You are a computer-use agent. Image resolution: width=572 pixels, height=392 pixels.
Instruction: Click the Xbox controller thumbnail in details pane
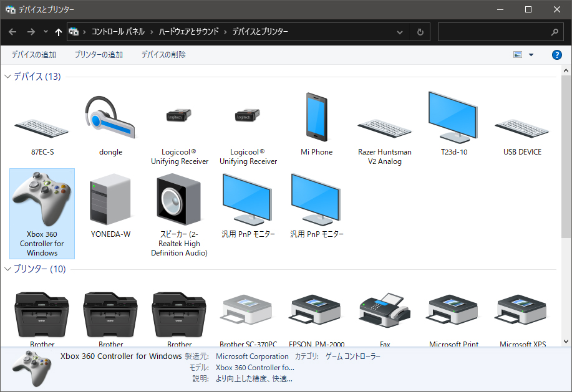point(31,369)
